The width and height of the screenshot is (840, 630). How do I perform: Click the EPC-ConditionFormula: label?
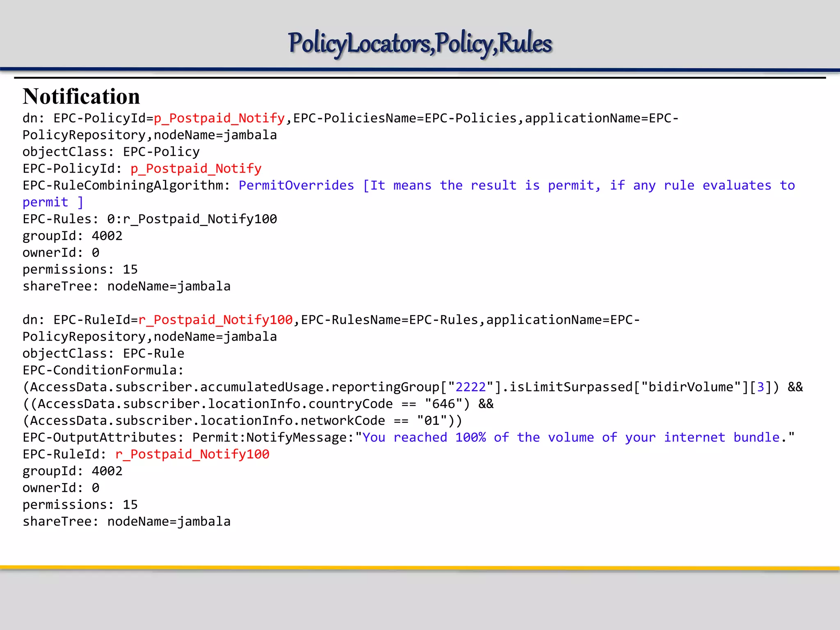point(103,370)
